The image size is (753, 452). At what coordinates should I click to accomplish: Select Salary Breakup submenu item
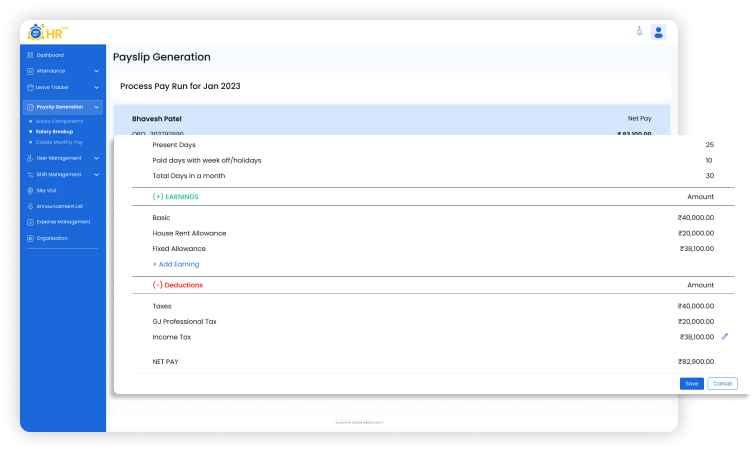click(56, 131)
